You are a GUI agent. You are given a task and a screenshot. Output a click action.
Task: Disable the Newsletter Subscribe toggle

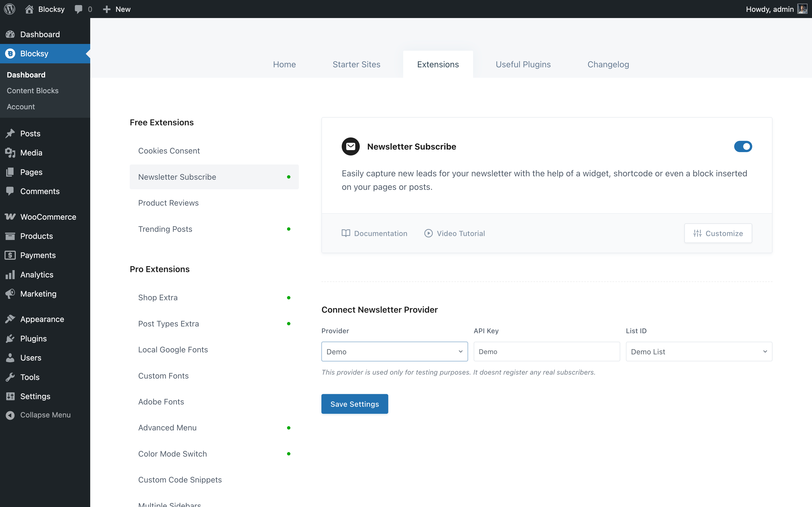(743, 146)
